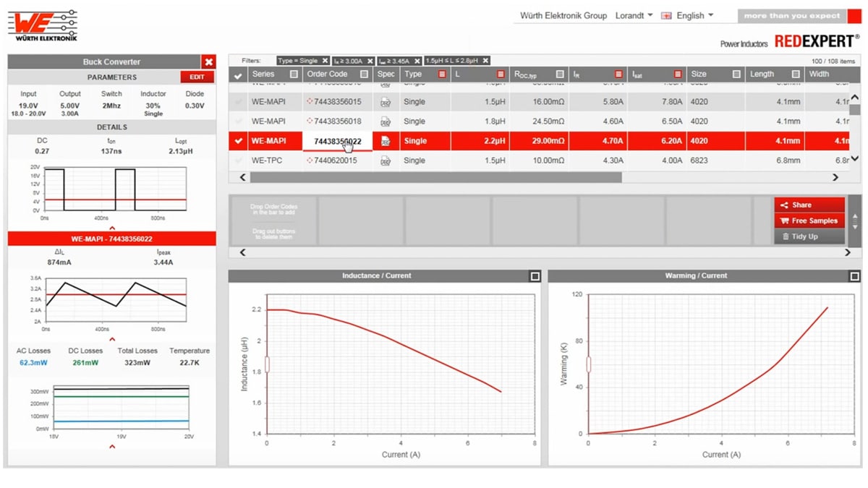
Task: Collapse the voltage waveform section chevron
Action: [112, 227]
